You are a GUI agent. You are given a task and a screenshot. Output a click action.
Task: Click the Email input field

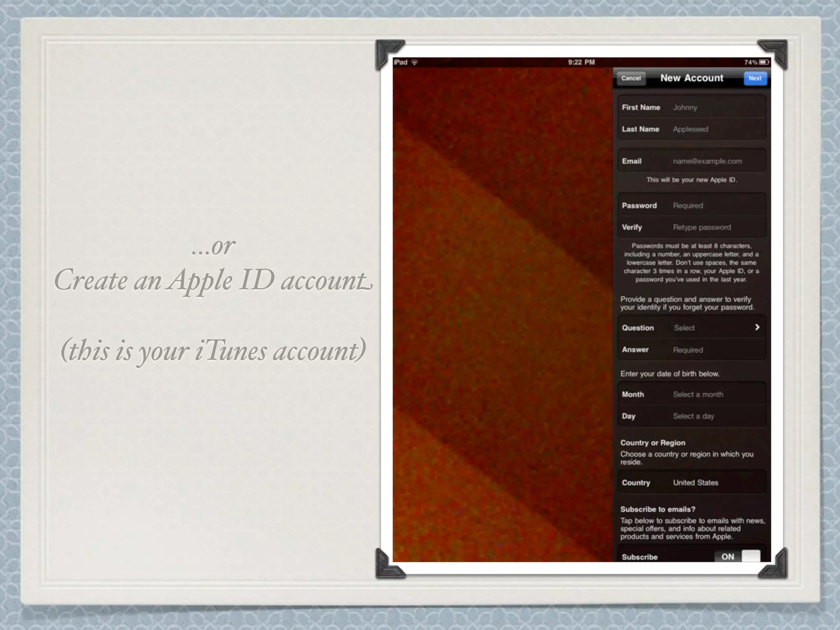click(692, 161)
